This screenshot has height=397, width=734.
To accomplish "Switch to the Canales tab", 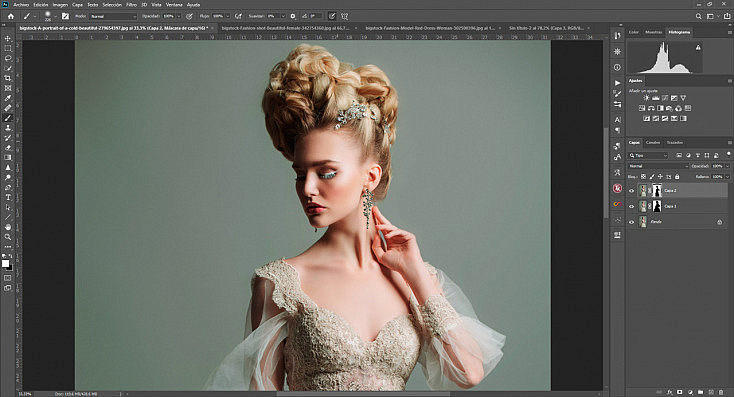I will coord(653,142).
